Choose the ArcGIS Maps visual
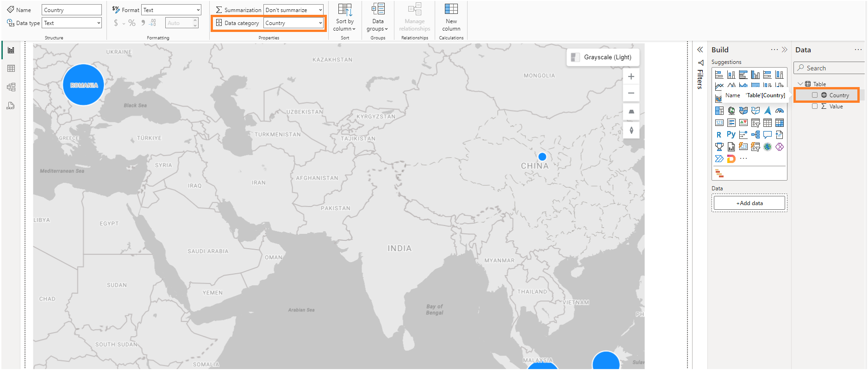Image resolution: width=868 pixels, height=370 pixels. coord(768,147)
